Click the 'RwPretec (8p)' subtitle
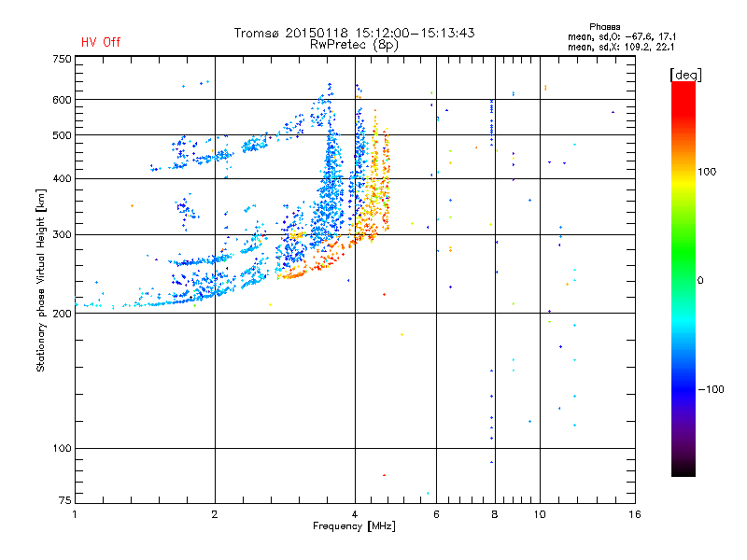 [x=354, y=45]
